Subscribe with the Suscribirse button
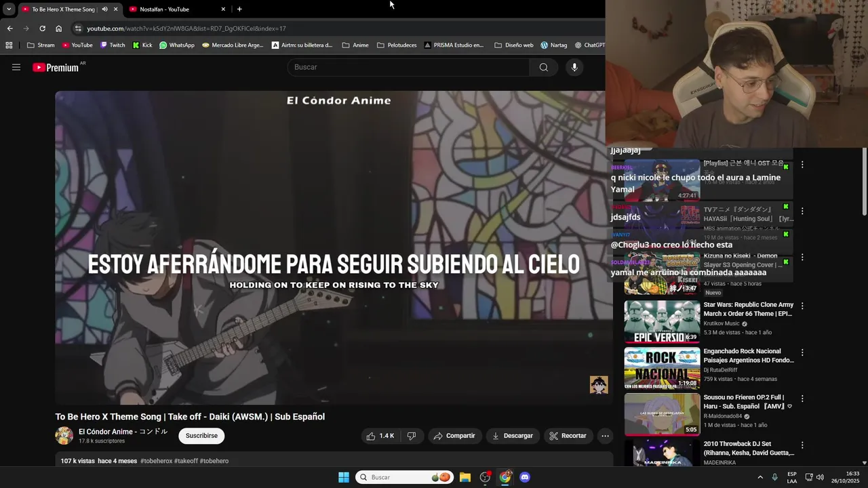 coord(201,436)
